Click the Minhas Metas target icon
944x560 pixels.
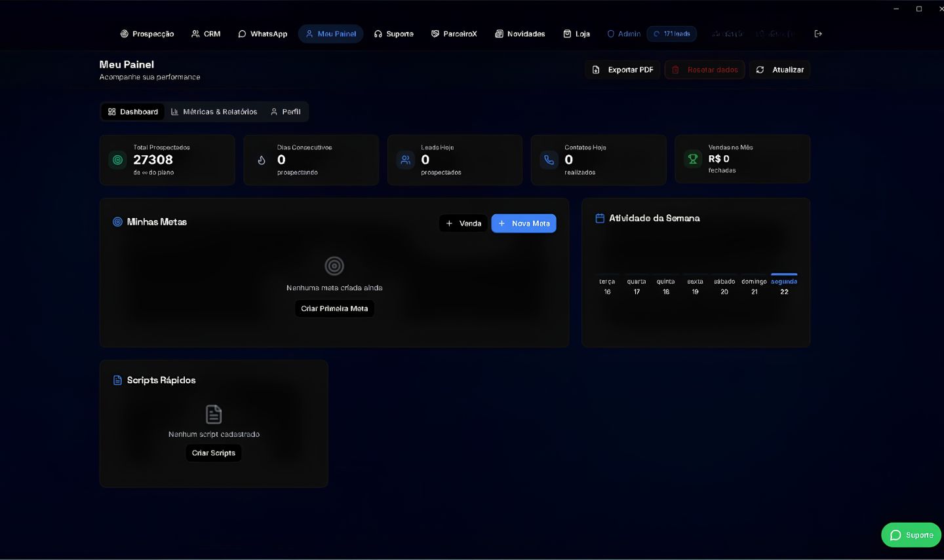(118, 222)
